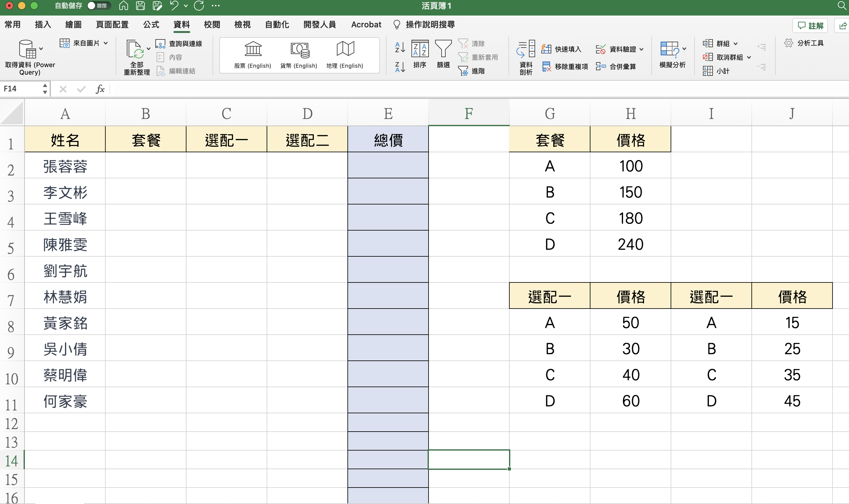Image resolution: width=849 pixels, height=504 pixels.
Task: Click Flash Fill (快速填入)
Action: (x=562, y=49)
